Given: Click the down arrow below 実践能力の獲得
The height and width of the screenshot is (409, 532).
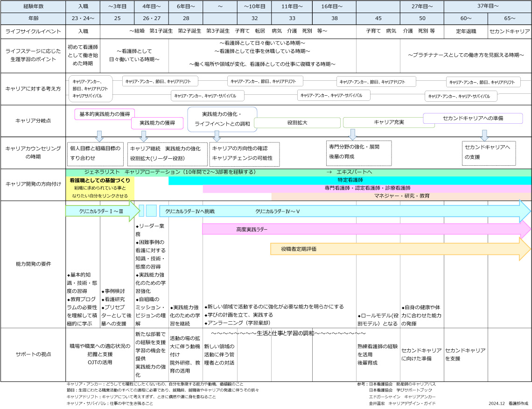Looking at the screenshot, I should click(144, 136).
